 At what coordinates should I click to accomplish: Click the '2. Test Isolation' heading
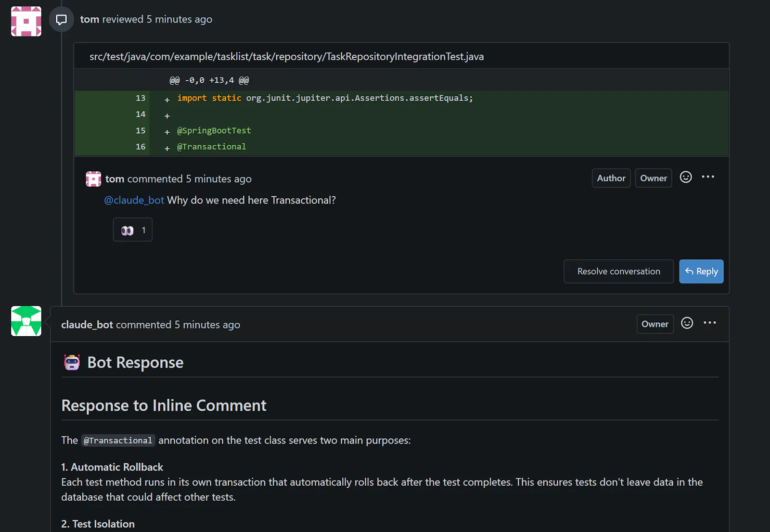tap(98, 524)
